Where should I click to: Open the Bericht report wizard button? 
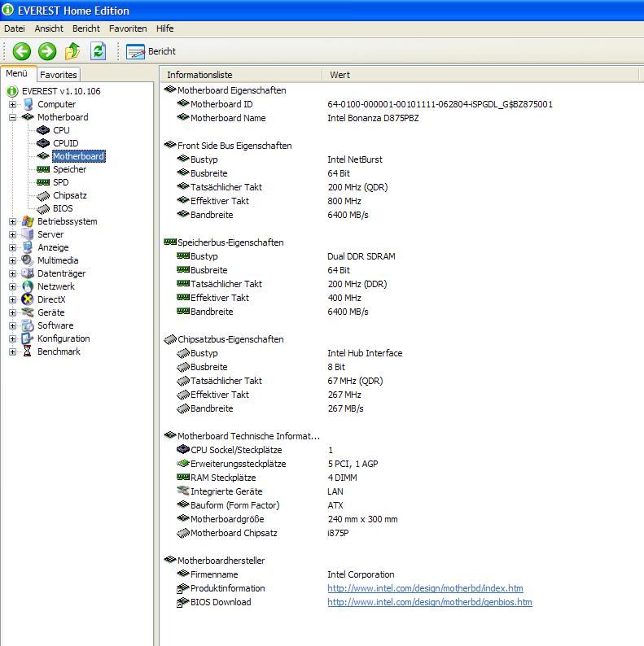(x=151, y=51)
